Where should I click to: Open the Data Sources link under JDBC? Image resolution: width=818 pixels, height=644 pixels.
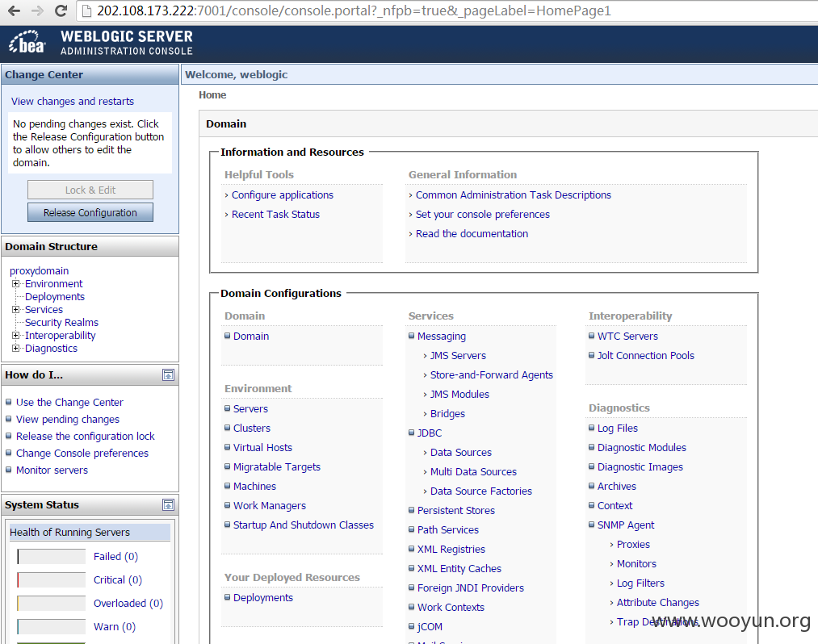pyautogui.click(x=460, y=452)
